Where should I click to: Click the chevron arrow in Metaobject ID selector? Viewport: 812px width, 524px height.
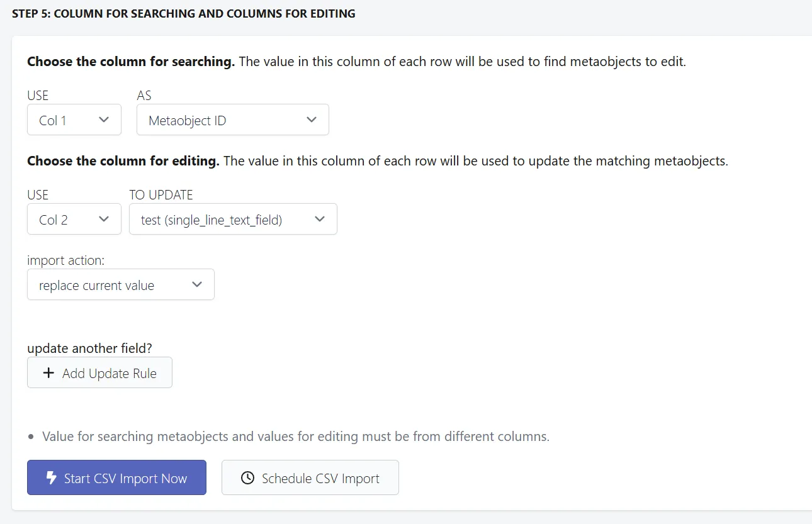pyautogui.click(x=312, y=120)
